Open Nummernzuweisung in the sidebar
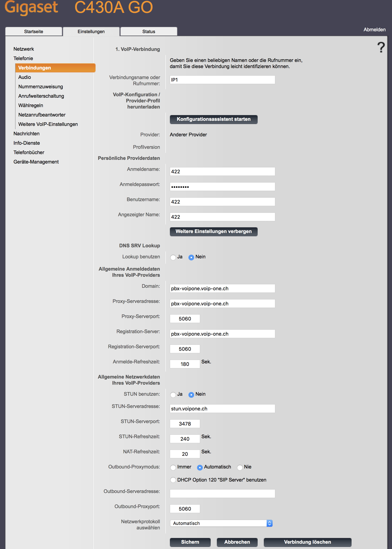Viewport: 392px width, 549px height. [41, 87]
